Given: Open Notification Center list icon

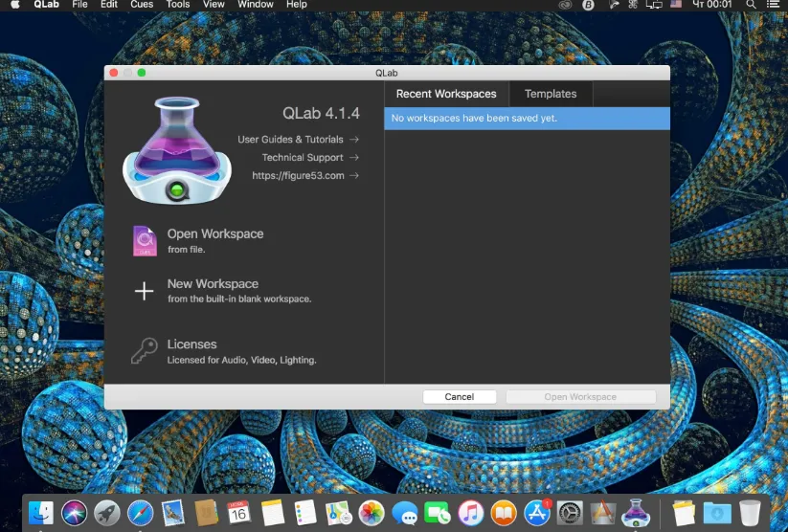Looking at the screenshot, I should coord(774,5).
